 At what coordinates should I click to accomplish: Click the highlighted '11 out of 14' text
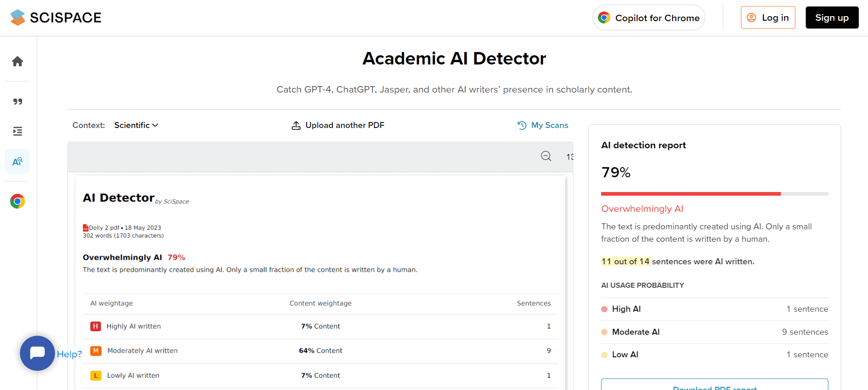(x=626, y=262)
